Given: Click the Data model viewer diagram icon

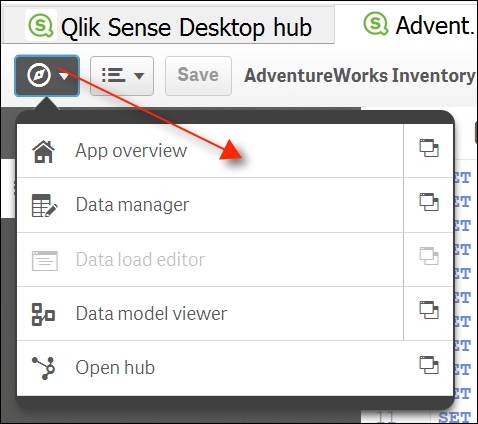Looking at the screenshot, I should click(43, 314).
